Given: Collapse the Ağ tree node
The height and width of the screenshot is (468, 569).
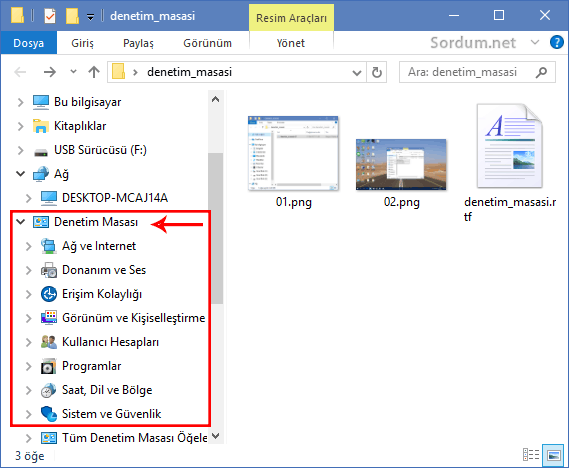Looking at the screenshot, I should (x=20, y=174).
